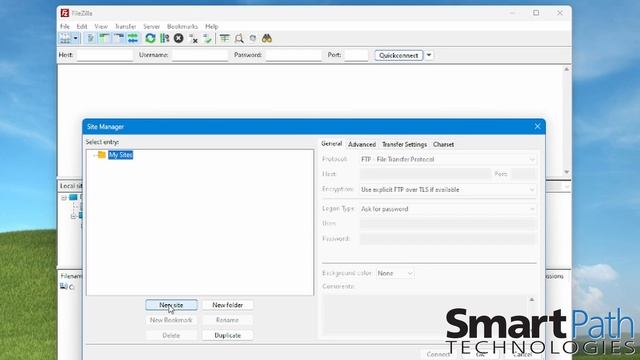Click the Process queue toolbar icon
The width and height of the screenshot is (640, 360).
click(164, 38)
